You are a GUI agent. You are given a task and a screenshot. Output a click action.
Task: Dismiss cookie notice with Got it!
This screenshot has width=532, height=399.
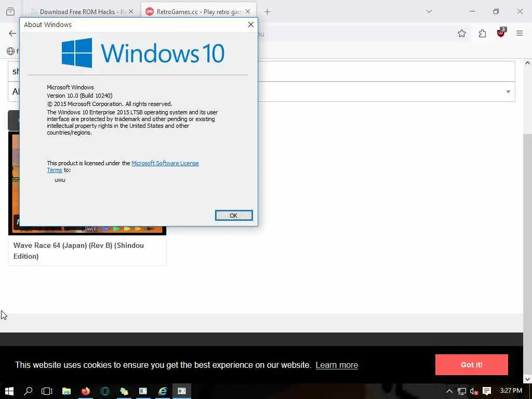pos(472,365)
